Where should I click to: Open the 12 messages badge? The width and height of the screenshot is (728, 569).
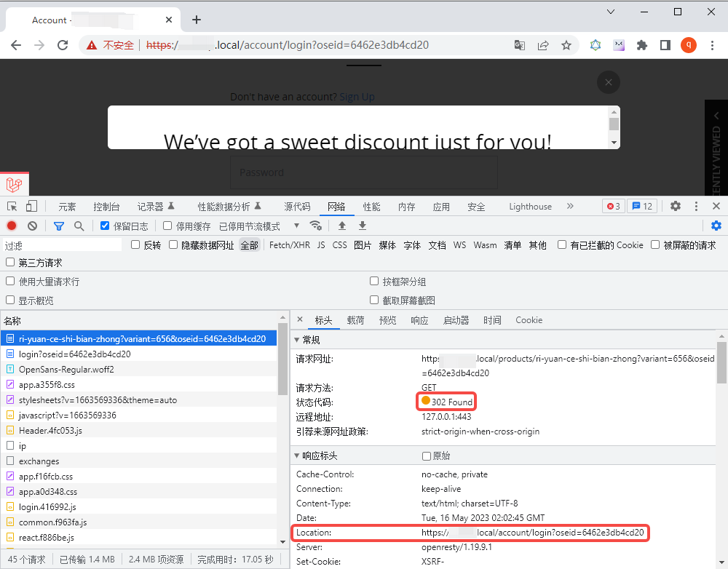click(x=642, y=206)
